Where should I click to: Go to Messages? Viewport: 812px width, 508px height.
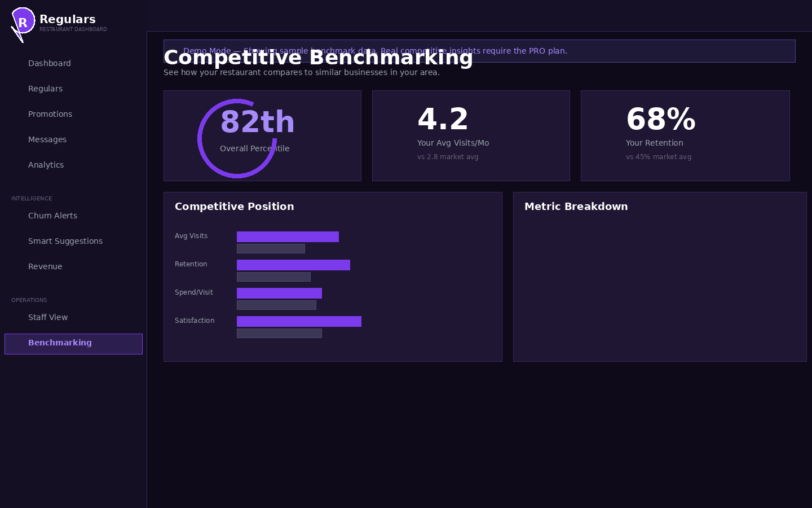coord(47,139)
